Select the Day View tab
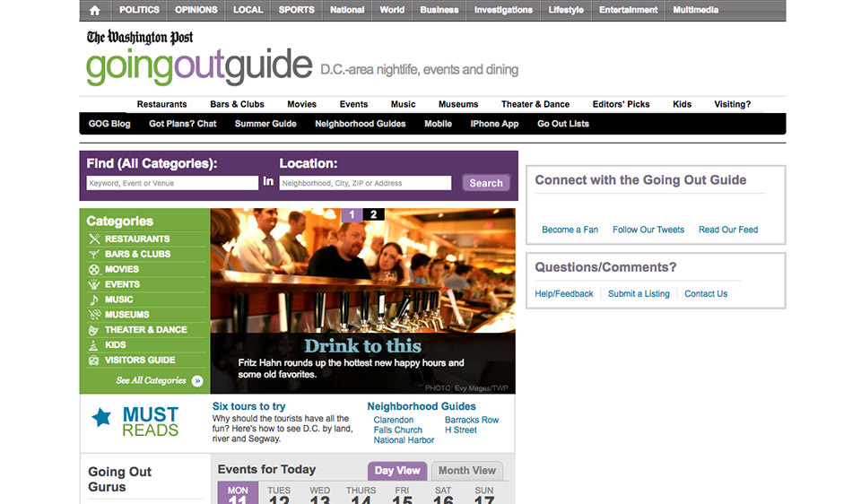Image resolution: width=861 pixels, height=504 pixels. 396,471
